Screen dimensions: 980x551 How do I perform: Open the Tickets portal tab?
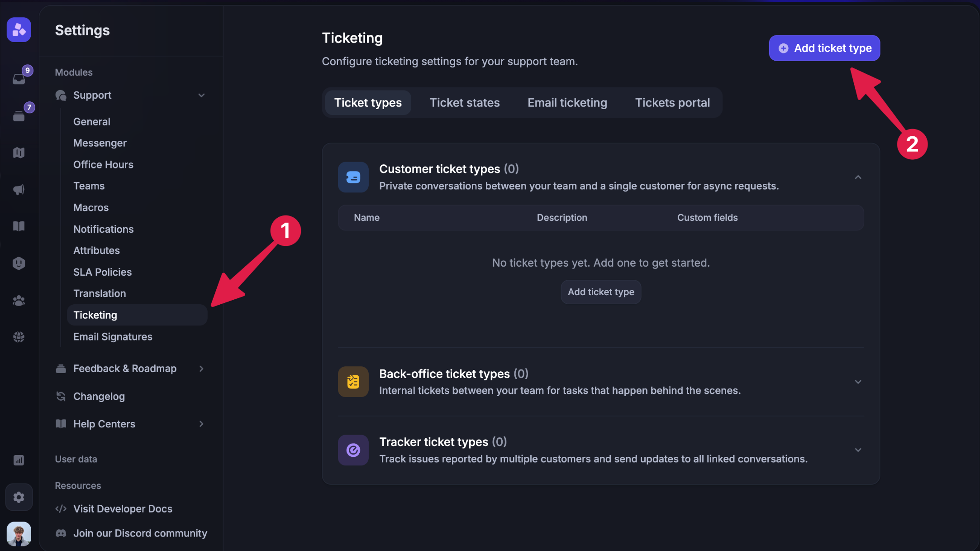(672, 102)
